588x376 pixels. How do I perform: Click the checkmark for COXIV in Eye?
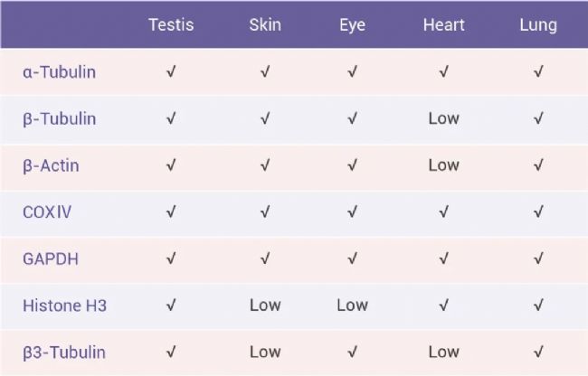tap(352, 212)
